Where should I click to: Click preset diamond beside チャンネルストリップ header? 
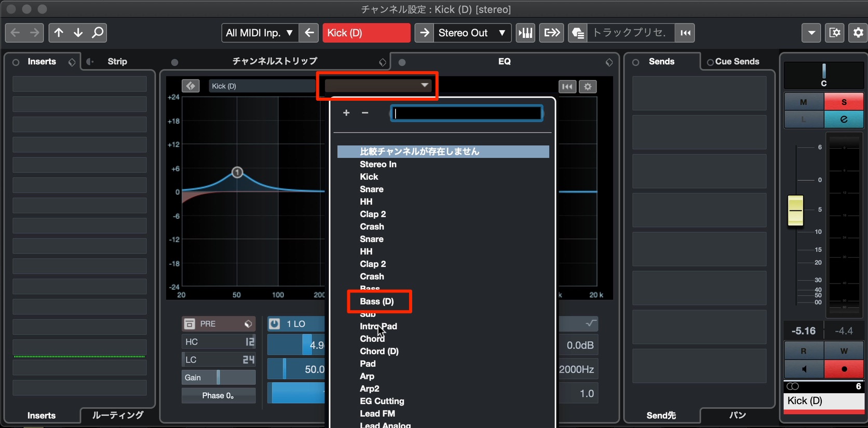383,62
